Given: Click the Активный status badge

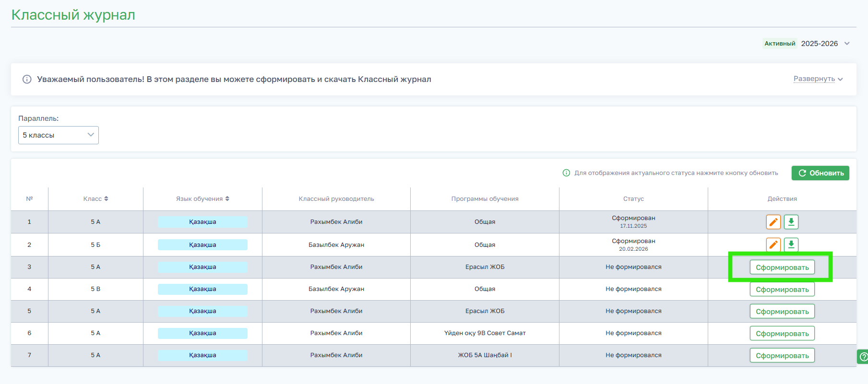Looking at the screenshot, I should tap(780, 44).
